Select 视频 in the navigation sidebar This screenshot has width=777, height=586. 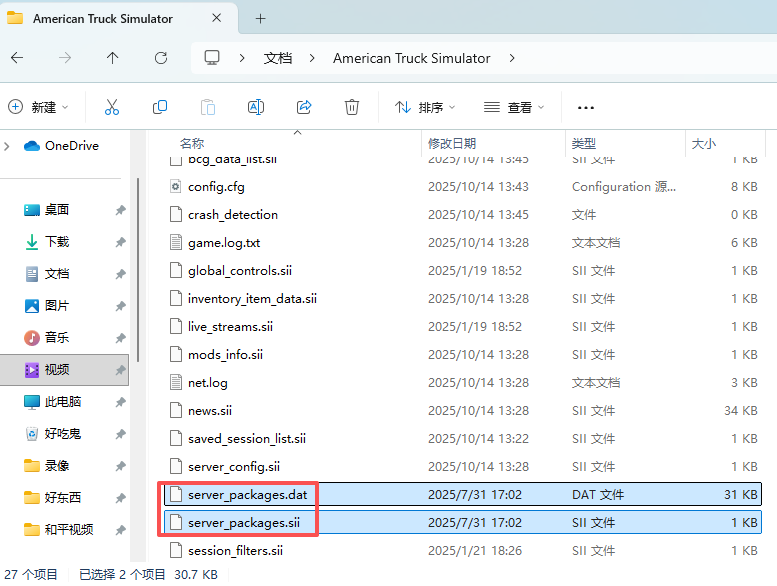pos(57,370)
